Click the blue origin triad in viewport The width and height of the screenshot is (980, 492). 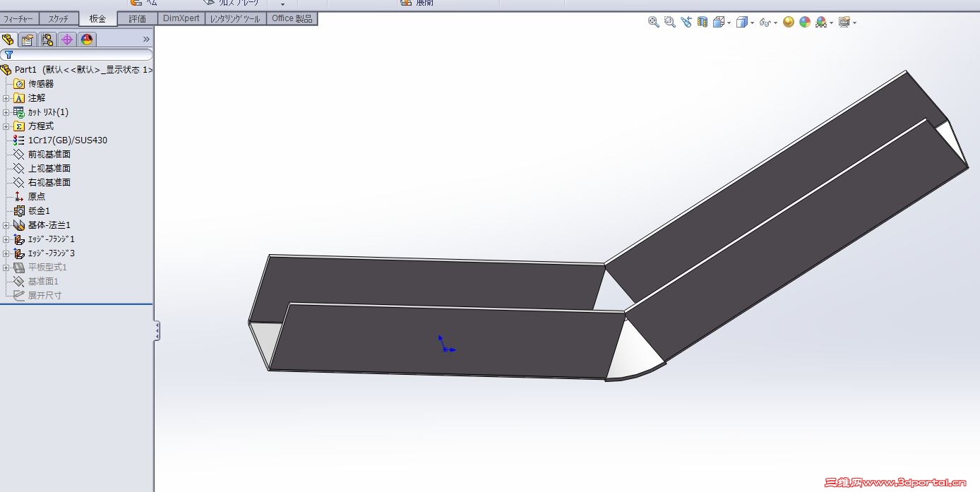click(446, 344)
